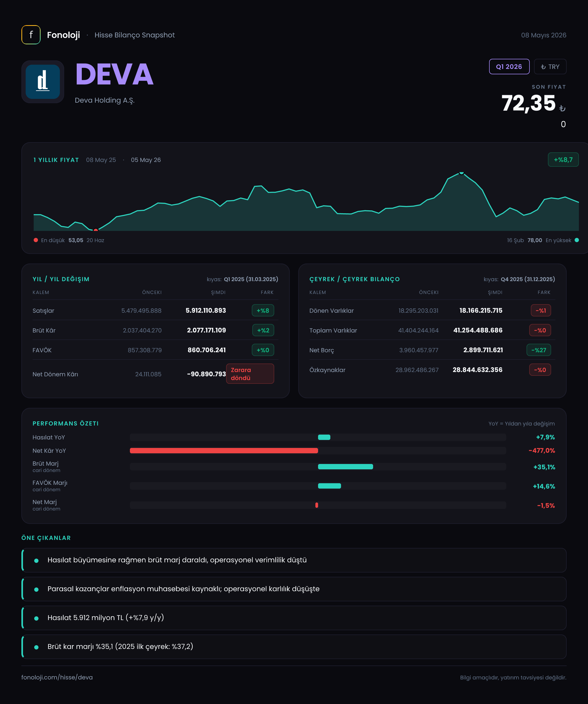Click 'Deva Holding A.Ş.' company name
Viewport: 588px width, 704px height.
click(x=105, y=100)
